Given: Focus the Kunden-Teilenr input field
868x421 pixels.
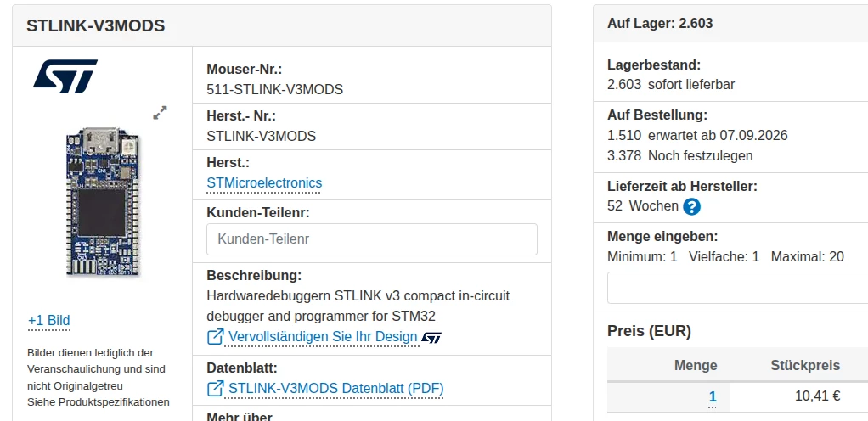Looking at the screenshot, I should pyautogui.click(x=371, y=239).
